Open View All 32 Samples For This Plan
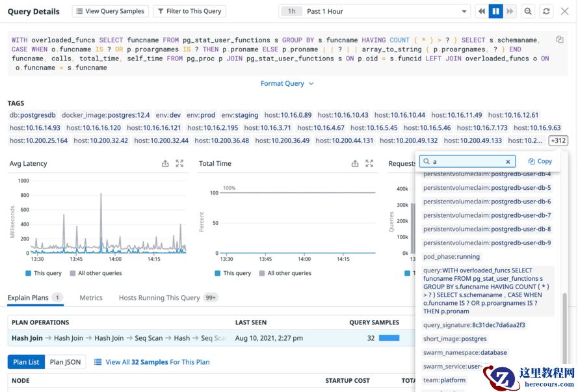 pos(152,362)
